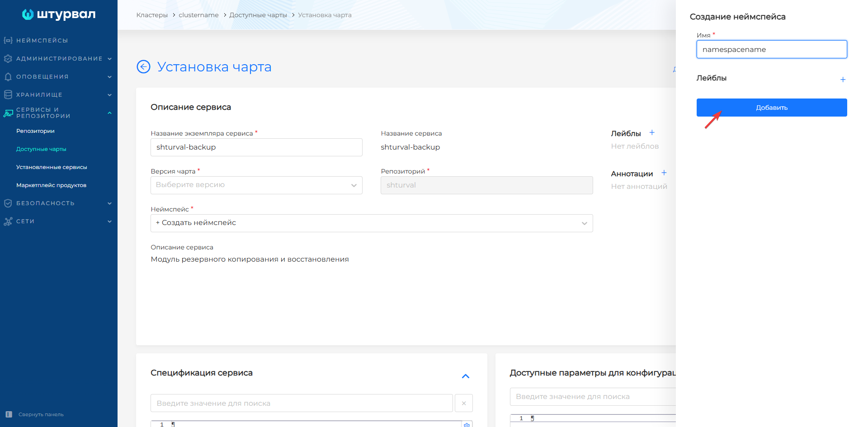Image resolution: width=868 pixels, height=427 pixels.
Task: Click the Оповещения bell icon
Action: 8,76
